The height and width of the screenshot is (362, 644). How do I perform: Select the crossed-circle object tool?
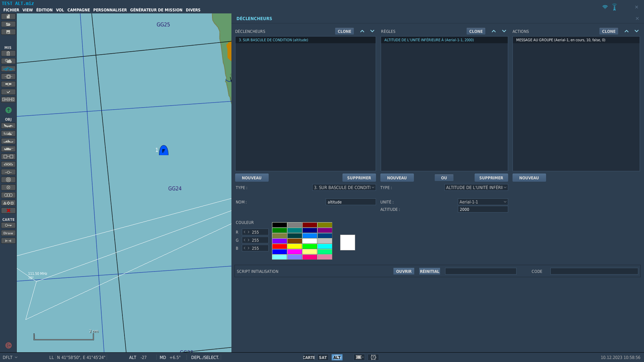8,187
